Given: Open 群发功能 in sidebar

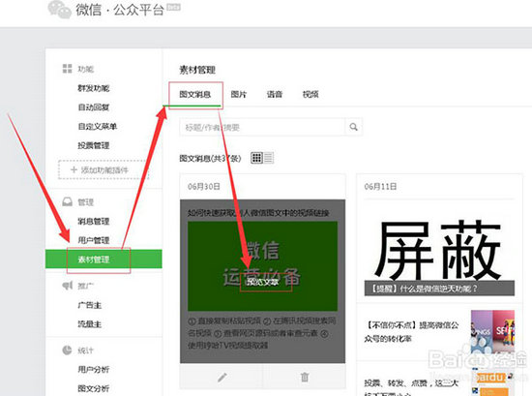Looking at the screenshot, I should pos(94,88).
